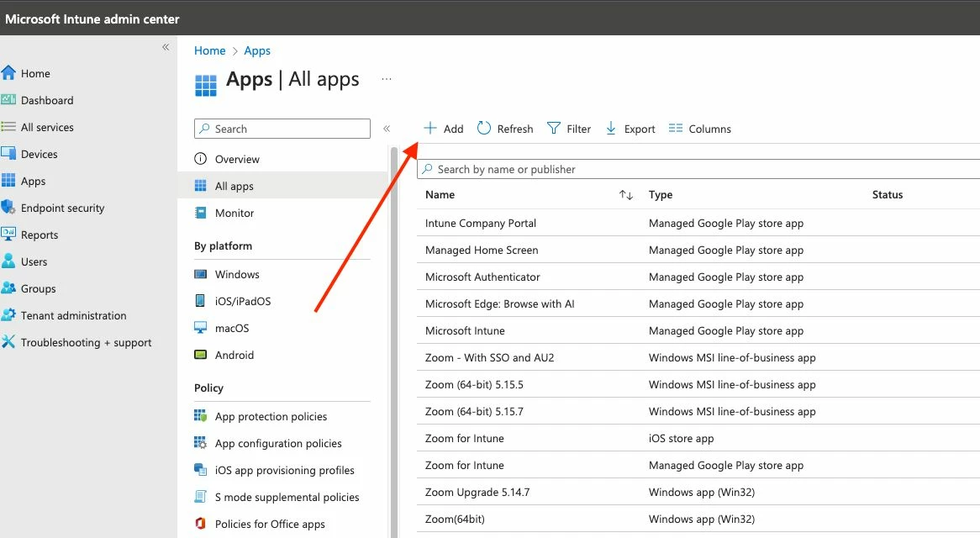The image size is (980, 538).
Task: Click the Users person icon
Action: 8,261
